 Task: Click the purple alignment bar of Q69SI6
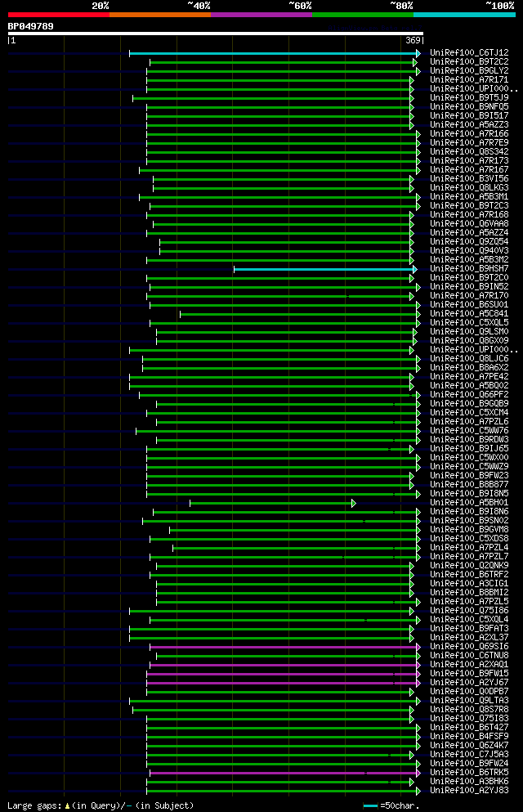pyautogui.click(x=284, y=648)
